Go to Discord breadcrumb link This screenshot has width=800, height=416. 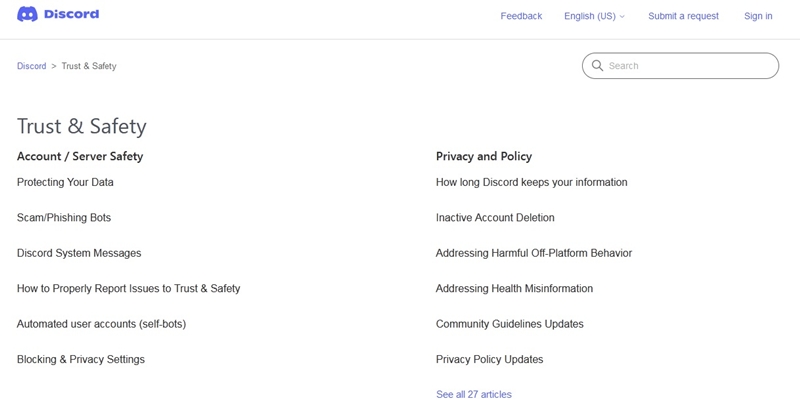pos(32,66)
